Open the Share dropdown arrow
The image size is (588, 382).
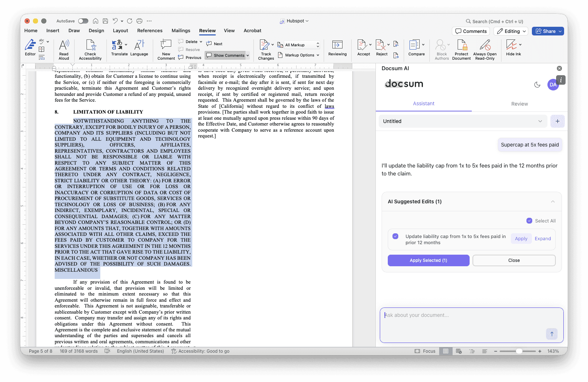560,31
